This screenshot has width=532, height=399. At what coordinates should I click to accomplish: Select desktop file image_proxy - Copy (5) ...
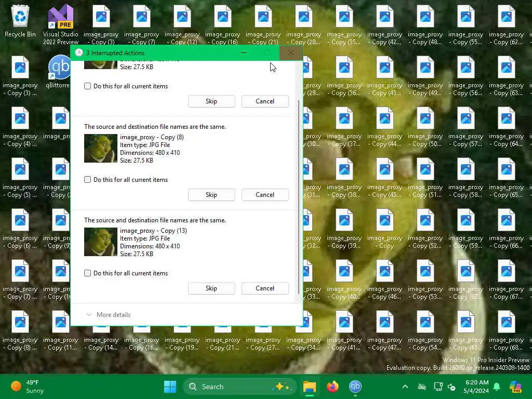(20, 177)
